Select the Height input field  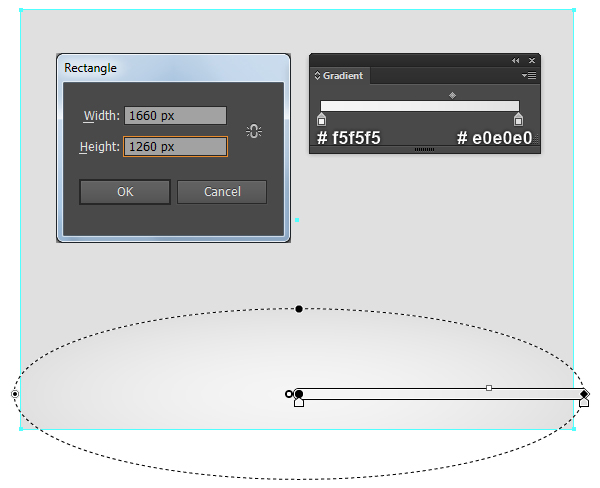click(175, 147)
